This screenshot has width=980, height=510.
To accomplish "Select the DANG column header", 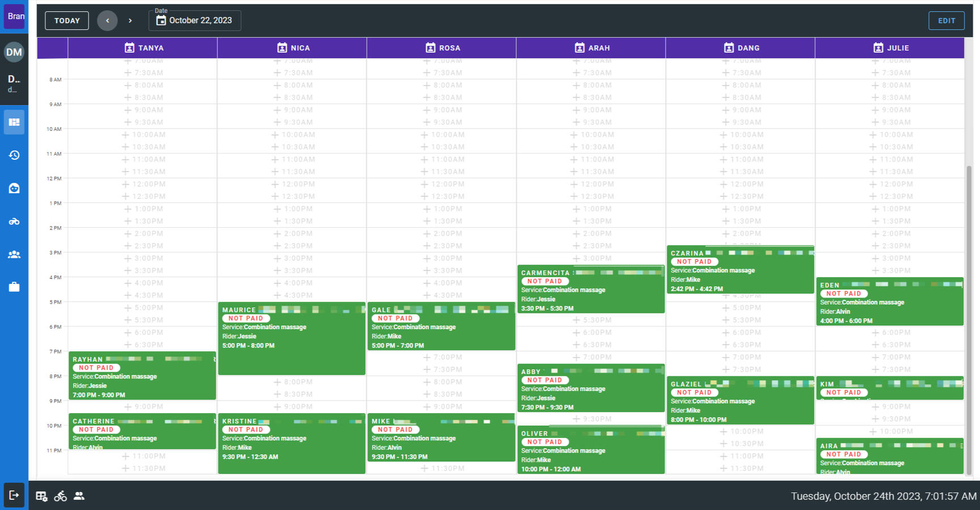I will [x=740, y=48].
